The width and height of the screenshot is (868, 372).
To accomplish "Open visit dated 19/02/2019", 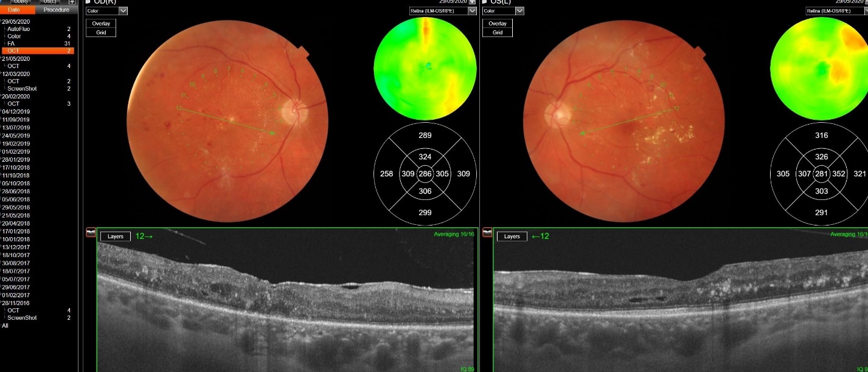I will coord(16,143).
